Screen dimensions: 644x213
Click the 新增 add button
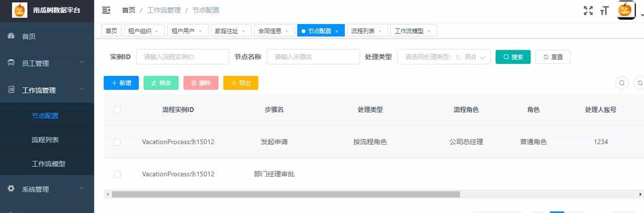[121, 83]
